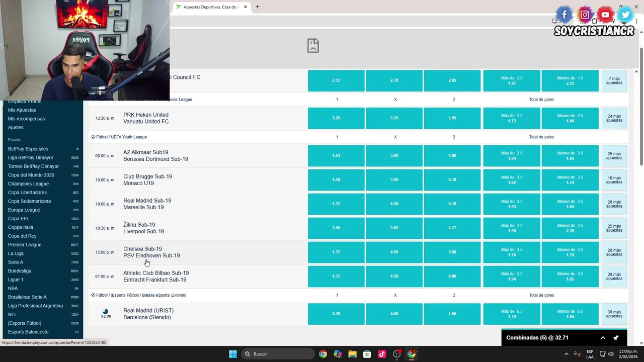Image resolution: width=644 pixels, height=362 pixels.
Task: Open Ajustes in the sidebar
Action: pos(16,127)
